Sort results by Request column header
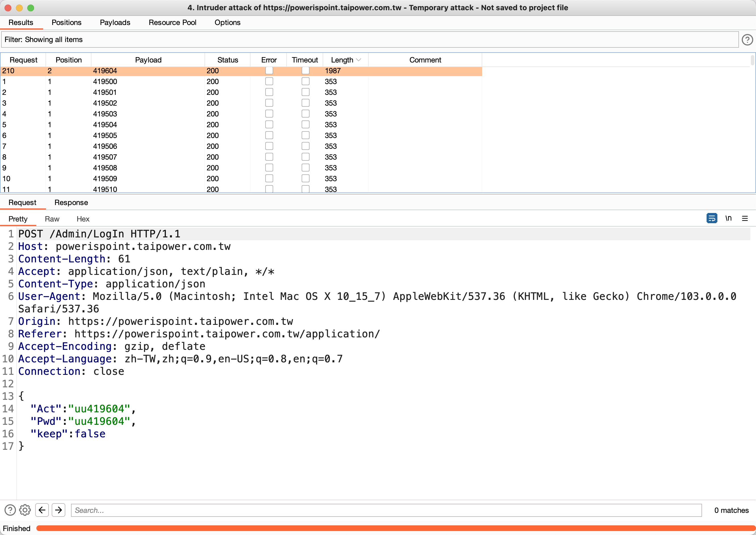This screenshot has width=756, height=535. 23,60
